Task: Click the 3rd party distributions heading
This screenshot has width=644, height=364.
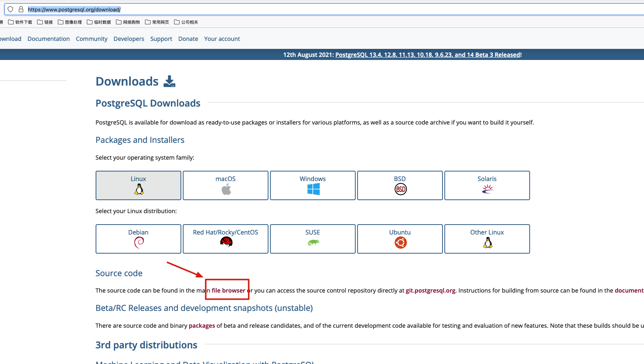Action: (146, 345)
